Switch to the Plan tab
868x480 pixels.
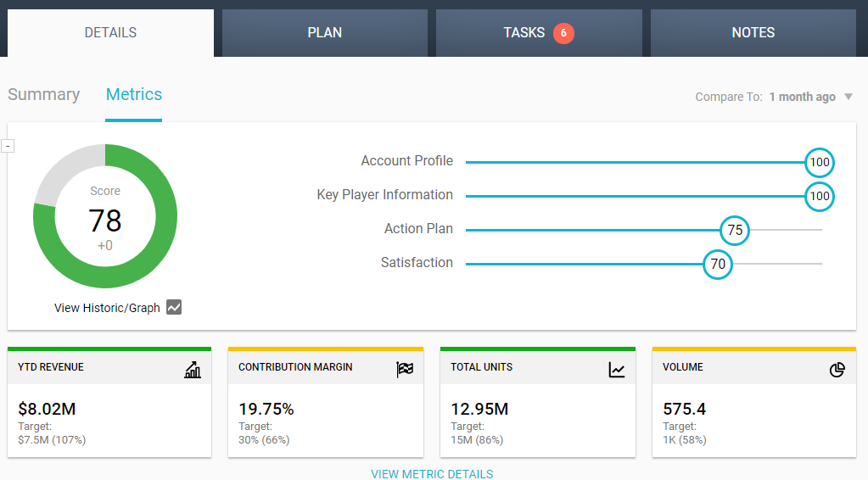click(324, 33)
